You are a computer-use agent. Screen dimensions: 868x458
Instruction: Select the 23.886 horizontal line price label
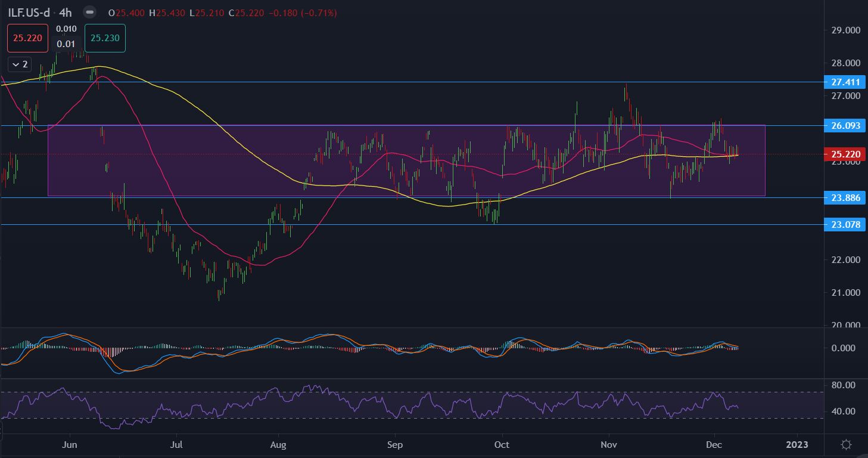(844, 197)
